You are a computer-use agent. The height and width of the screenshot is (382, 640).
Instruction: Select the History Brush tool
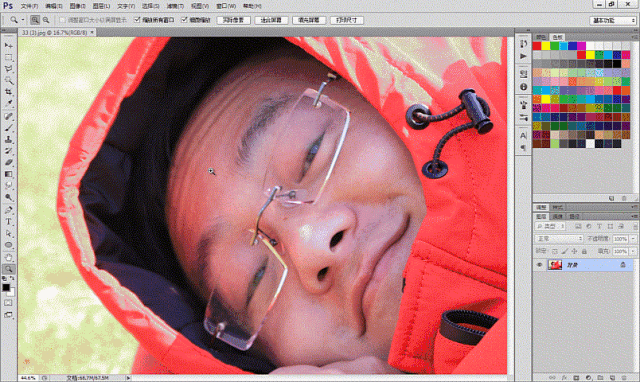(8, 151)
